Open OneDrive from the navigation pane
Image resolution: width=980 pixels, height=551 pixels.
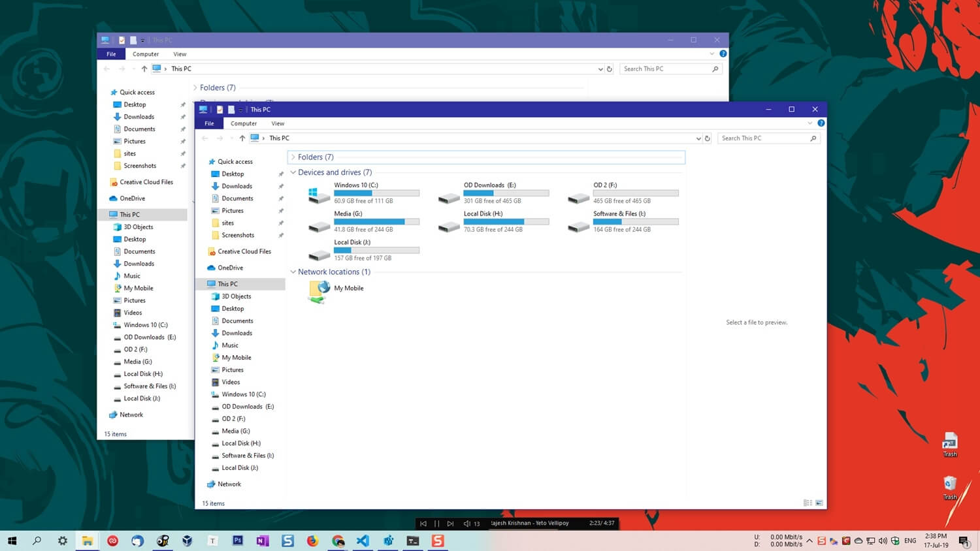point(229,268)
